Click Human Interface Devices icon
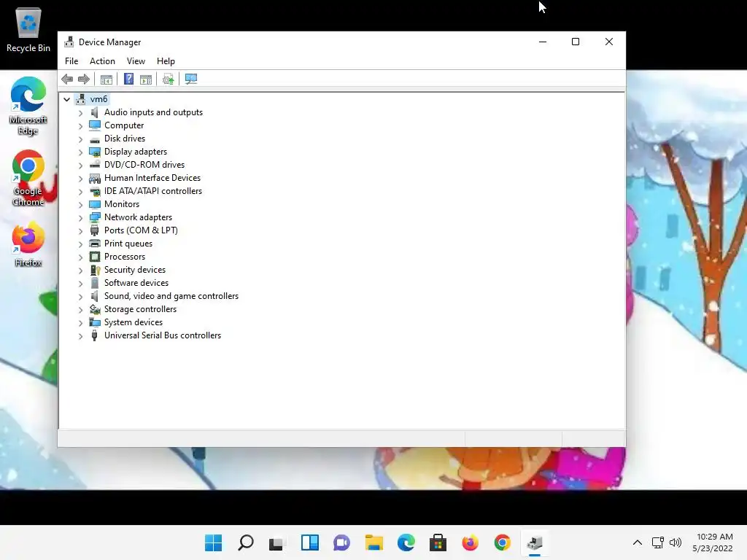Image resolution: width=747 pixels, height=560 pixels. [x=95, y=178]
